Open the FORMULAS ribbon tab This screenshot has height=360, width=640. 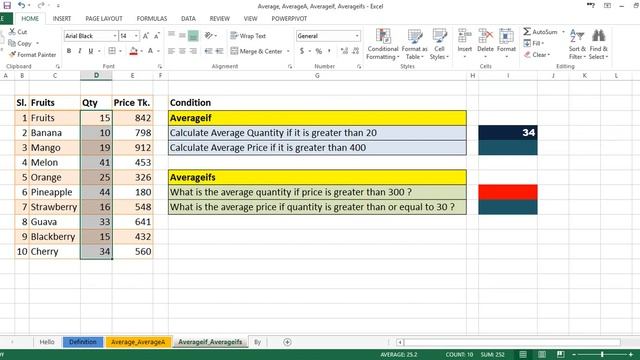coord(151,18)
